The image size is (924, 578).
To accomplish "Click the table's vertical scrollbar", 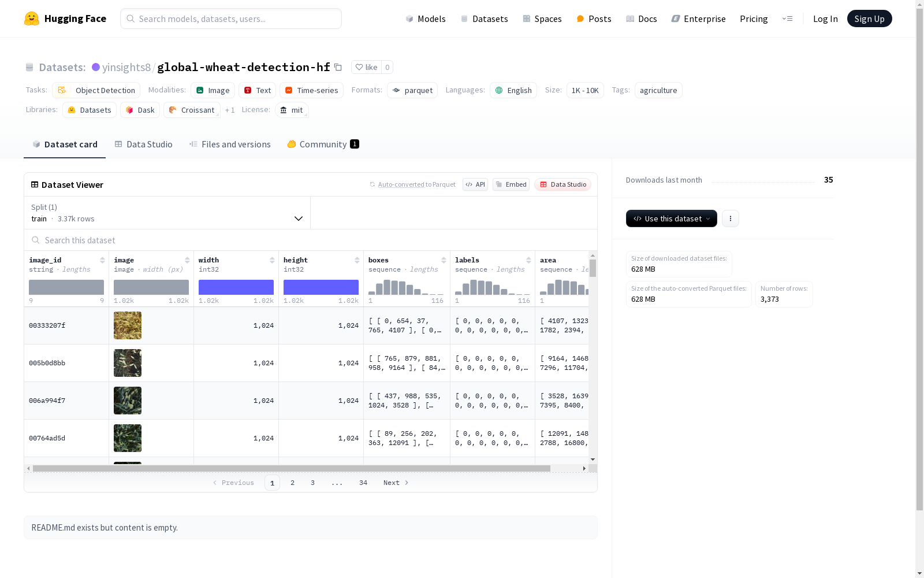I will click(593, 268).
